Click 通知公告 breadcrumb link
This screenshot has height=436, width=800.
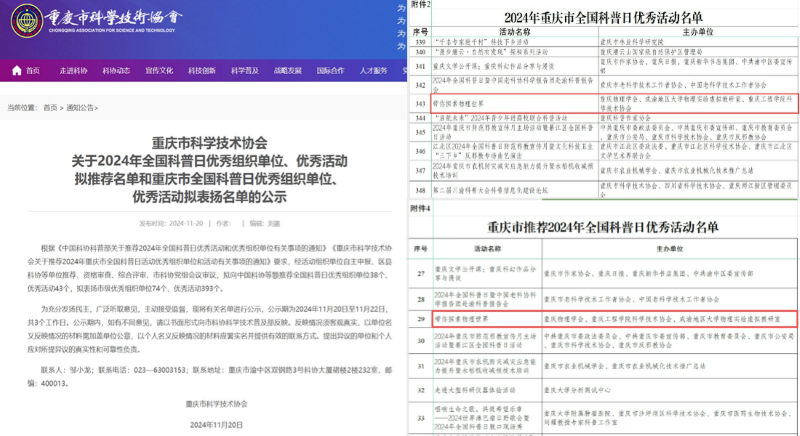81,107
